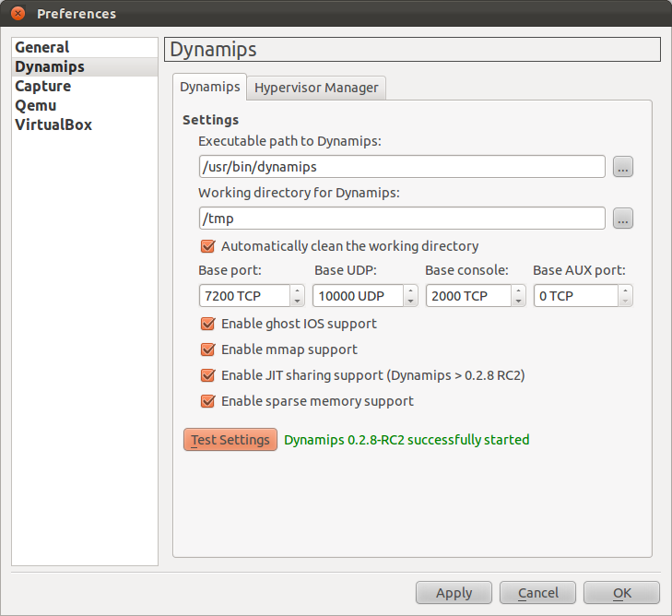Uncheck Enable JIT sharing support
Viewport: 672px width, 616px height.
[x=207, y=375]
